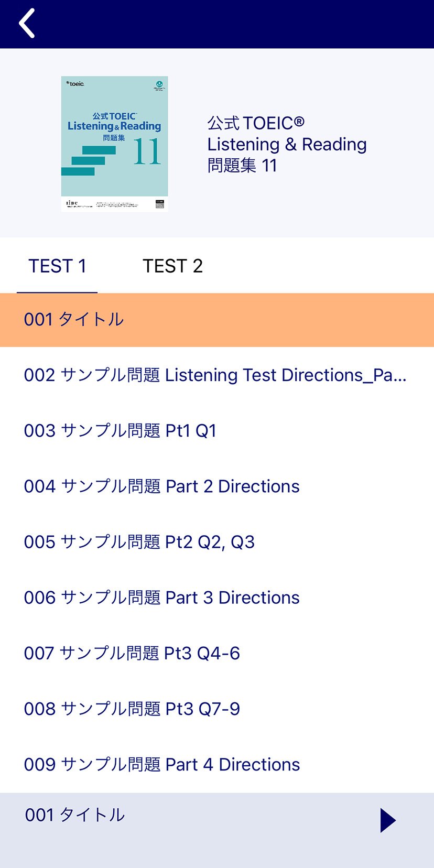
Task: Start track 007 サンプル問題 Pt3 Q4-6
Action: 132,653
